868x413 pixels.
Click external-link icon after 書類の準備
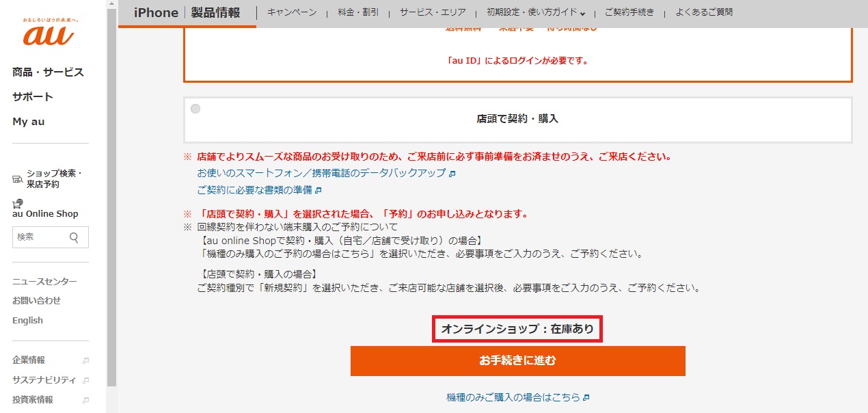coord(318,190)
